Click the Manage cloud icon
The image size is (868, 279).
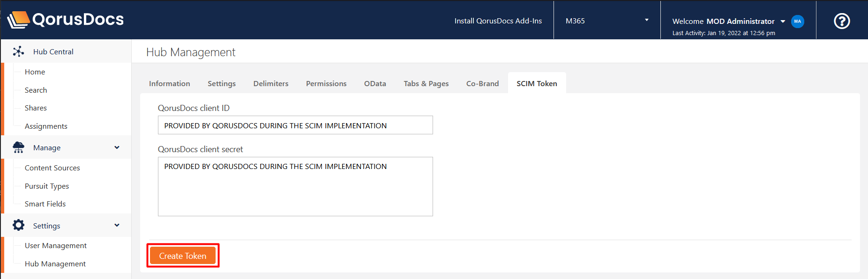click(18, 147)
